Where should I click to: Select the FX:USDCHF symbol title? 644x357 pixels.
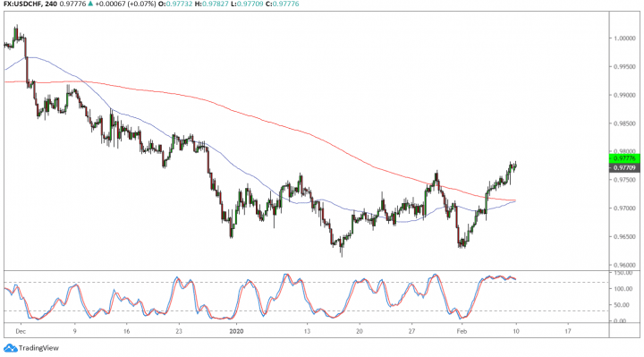21,4
